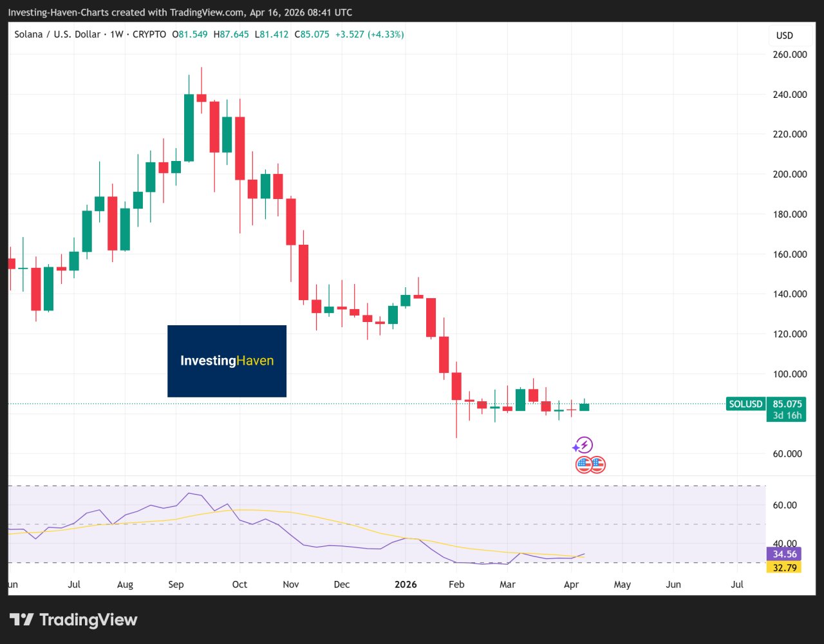Click the TradingView logo at the bottom
This screenshot has width=824, height=644.
coord(74,620)
